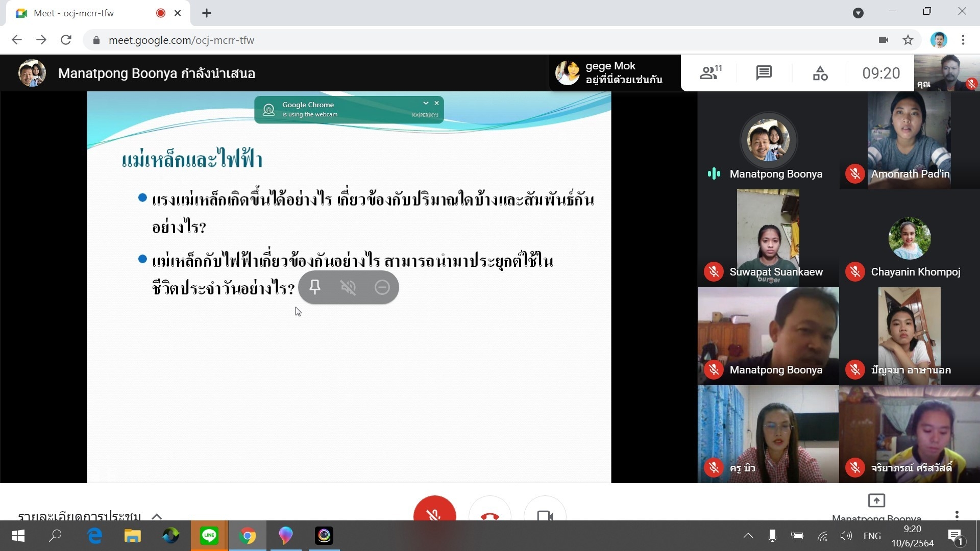
Task: Click the mute speaker icon on overlay
Action: coord(348,287)
